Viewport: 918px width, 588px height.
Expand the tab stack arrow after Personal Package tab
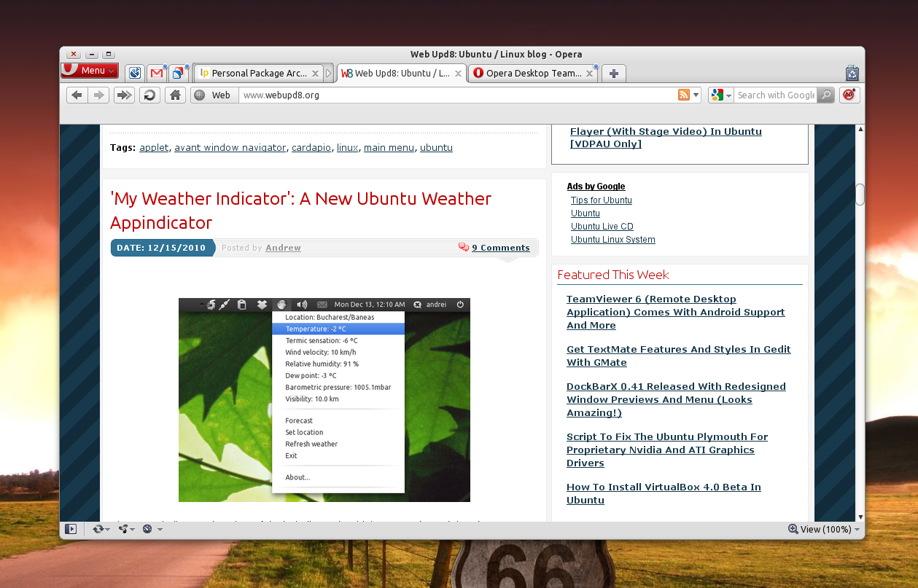click(x=329, y=74)
